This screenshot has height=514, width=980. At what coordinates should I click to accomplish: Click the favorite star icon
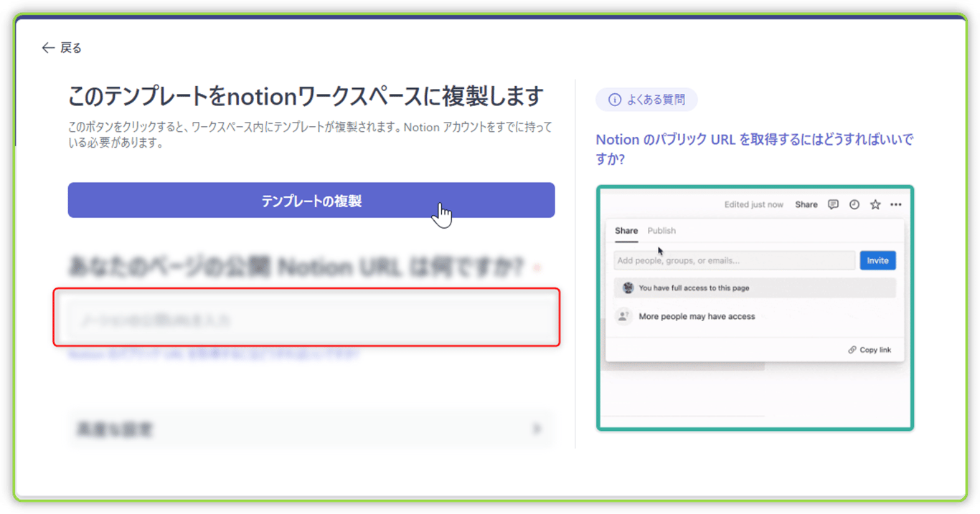tap(875, 204)
